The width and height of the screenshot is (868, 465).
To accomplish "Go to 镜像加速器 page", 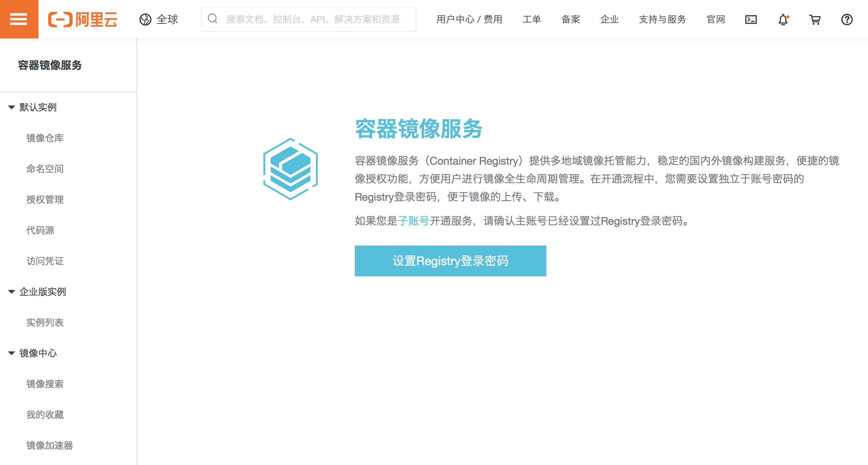I will pos(49,446).
